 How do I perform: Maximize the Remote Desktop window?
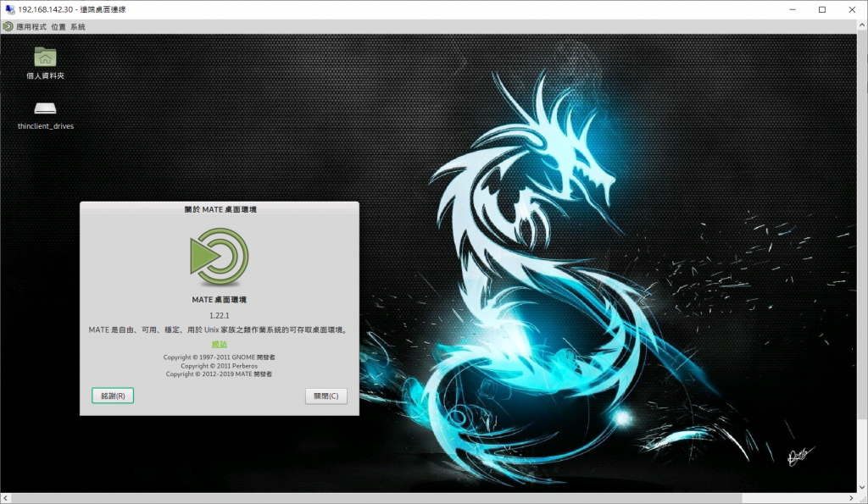click(822, 9)
